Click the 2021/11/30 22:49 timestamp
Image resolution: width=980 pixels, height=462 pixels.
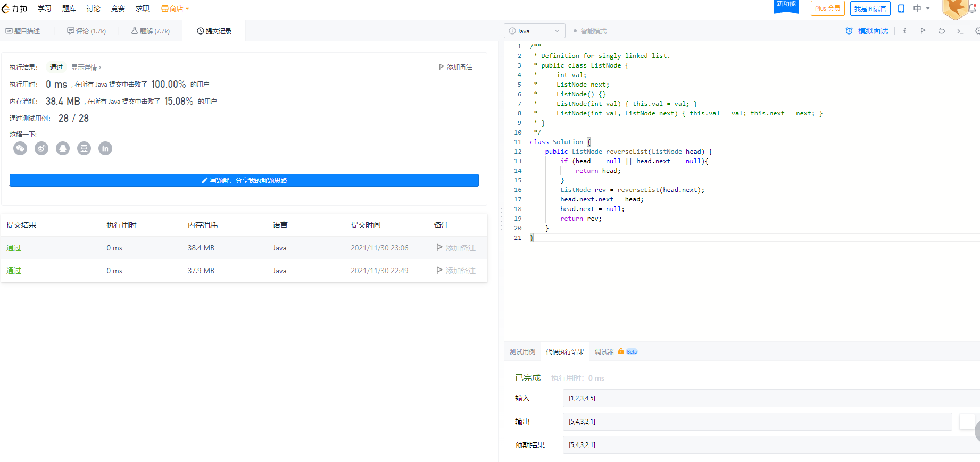379,271
